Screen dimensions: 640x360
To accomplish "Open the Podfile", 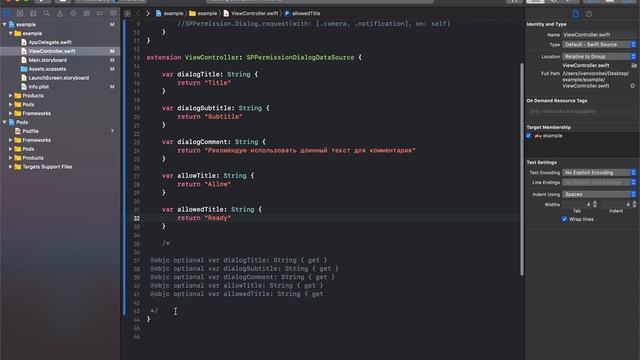I will pos(31,131).
